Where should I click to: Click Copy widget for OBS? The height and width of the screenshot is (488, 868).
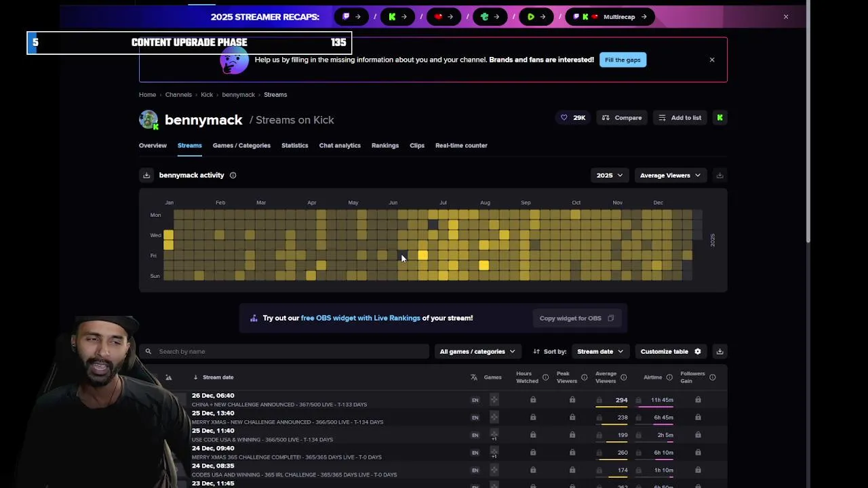576,319
